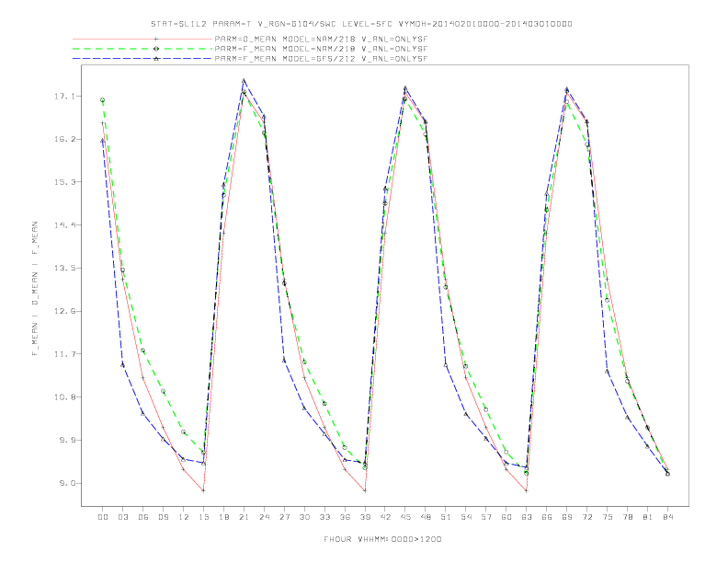Click the 78 forecast hour tick label
The image size is (728, 563).
tap(628, 517)
